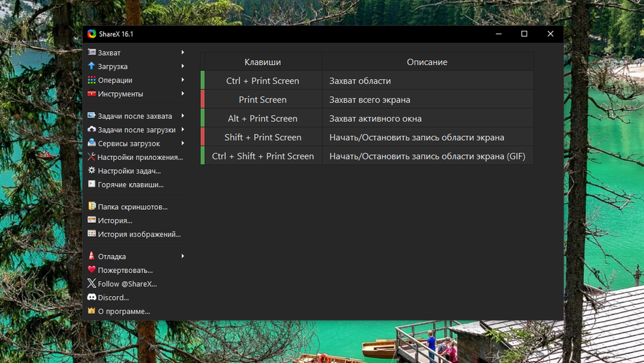Expand the Операции submenu arrow
The width and height of the screenshot is (644, 363).
183,80
